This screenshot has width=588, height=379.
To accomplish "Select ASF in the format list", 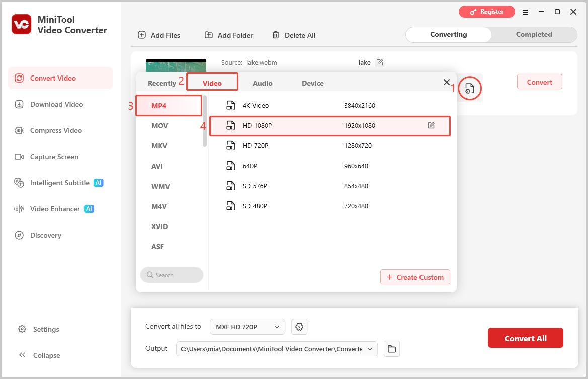I will pos(157,247).
